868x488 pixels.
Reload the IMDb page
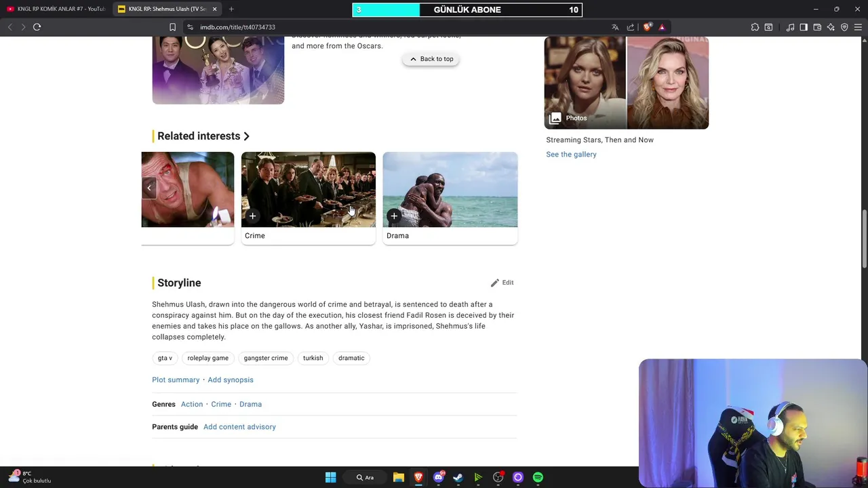point(37,27)
